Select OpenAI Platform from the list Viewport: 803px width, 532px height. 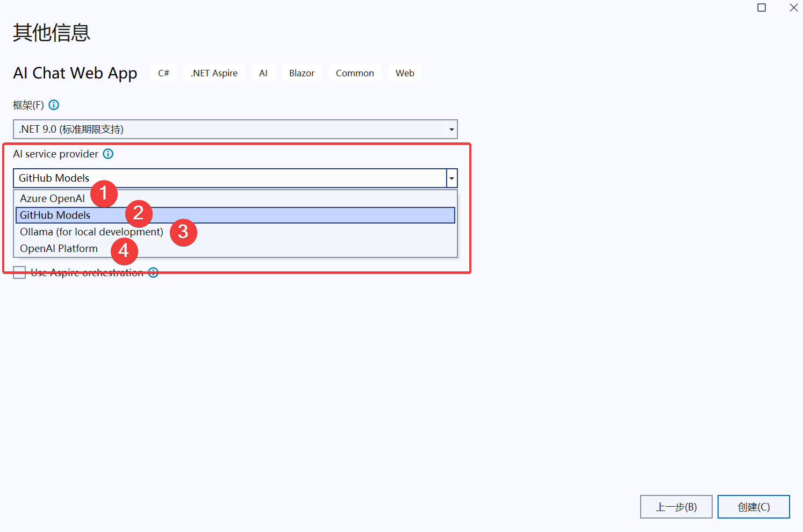click(235, 248)
